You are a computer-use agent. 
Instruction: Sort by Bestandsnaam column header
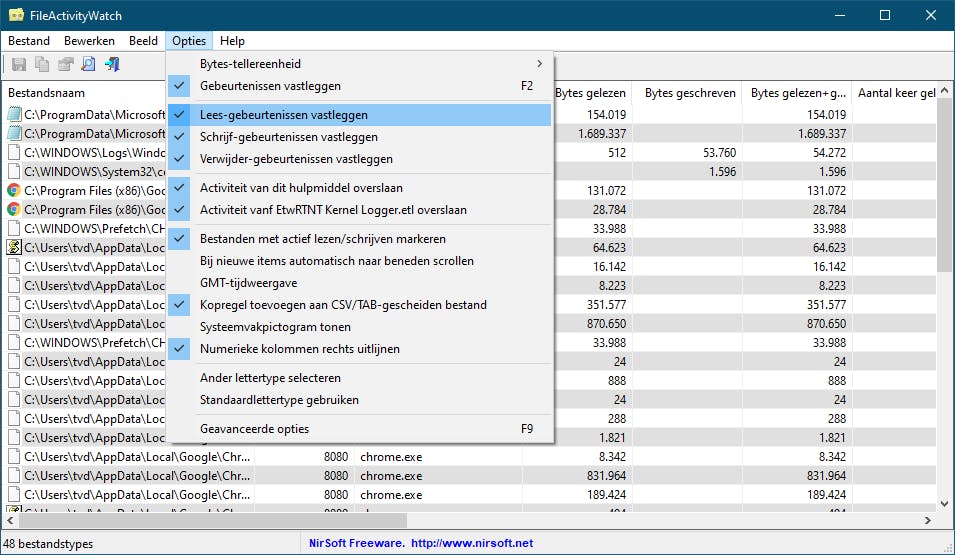[x=85, y=93]
